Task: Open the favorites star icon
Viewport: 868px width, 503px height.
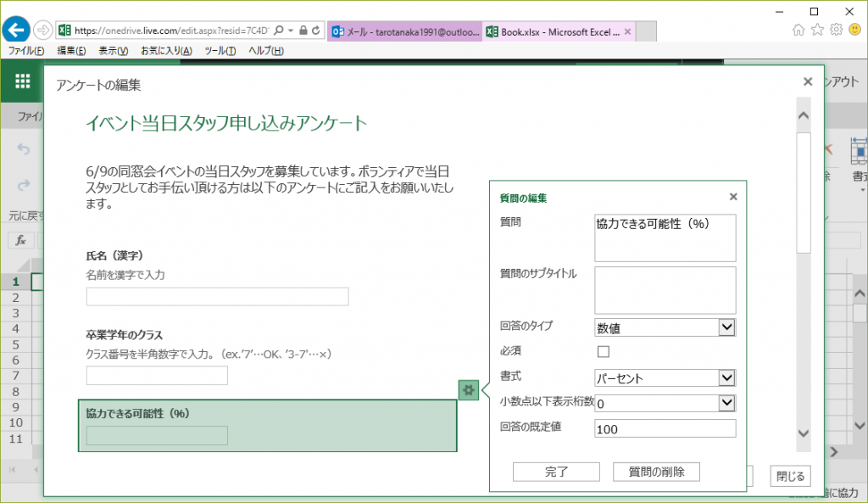Action: click(x=817, y=30)
